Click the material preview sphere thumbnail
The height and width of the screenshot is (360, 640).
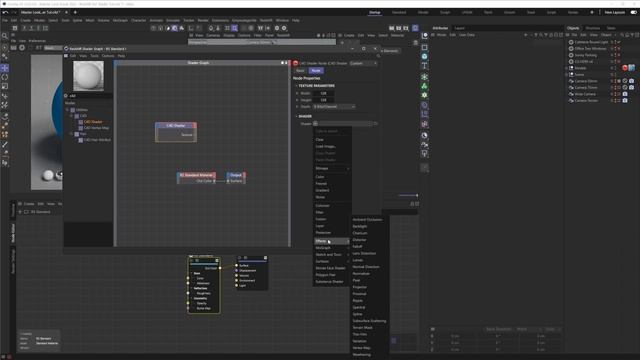88,76
